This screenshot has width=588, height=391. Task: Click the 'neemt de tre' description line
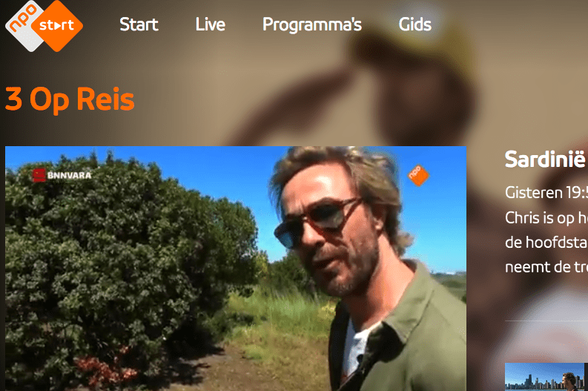pyautogui.click(x=546, y=267)
